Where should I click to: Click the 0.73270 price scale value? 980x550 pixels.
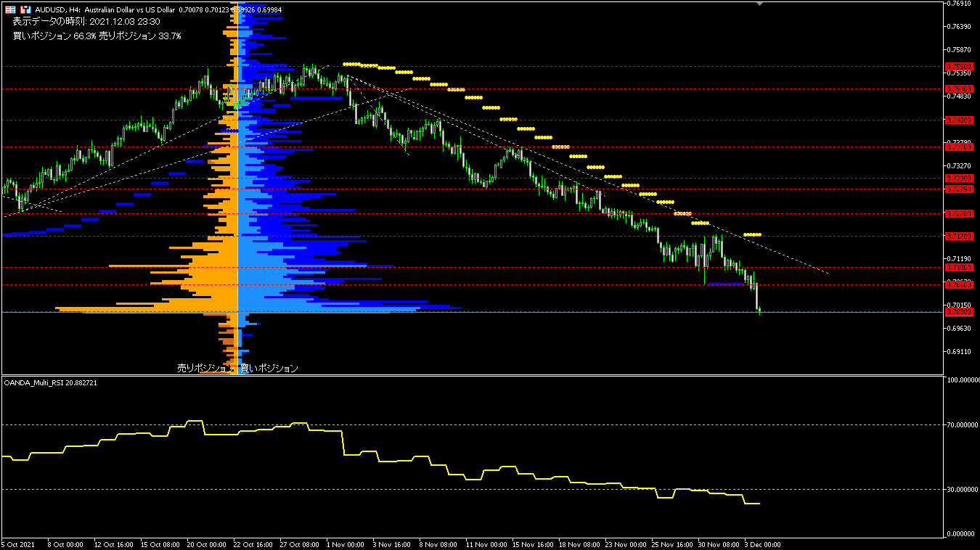tap(960, 165)
